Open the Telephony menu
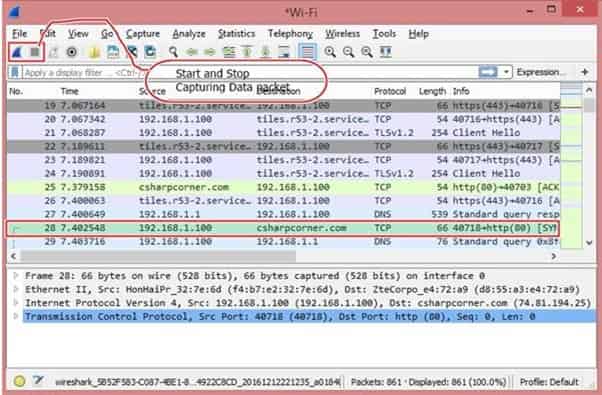602x395 pixels. [290, 34]
